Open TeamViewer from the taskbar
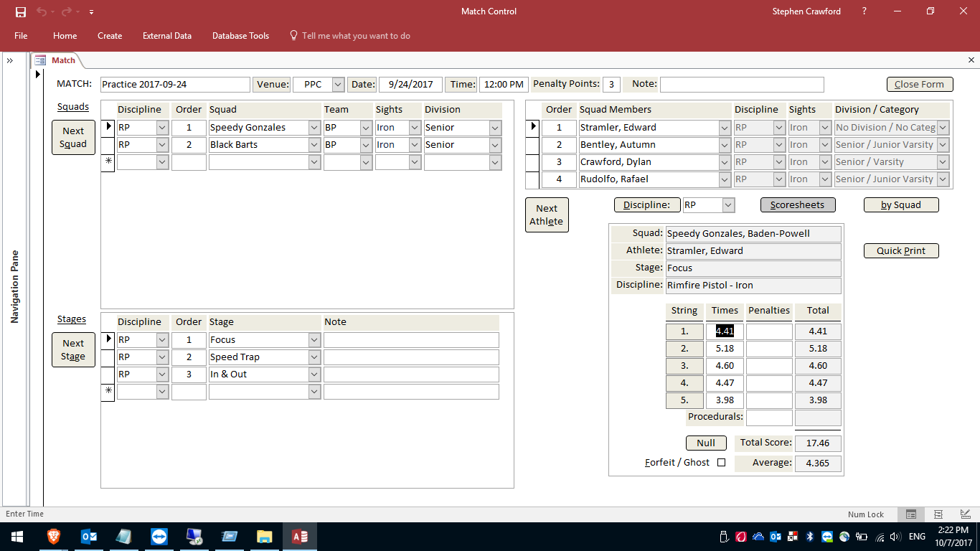The image size is (980, 551). click(158, 536)
